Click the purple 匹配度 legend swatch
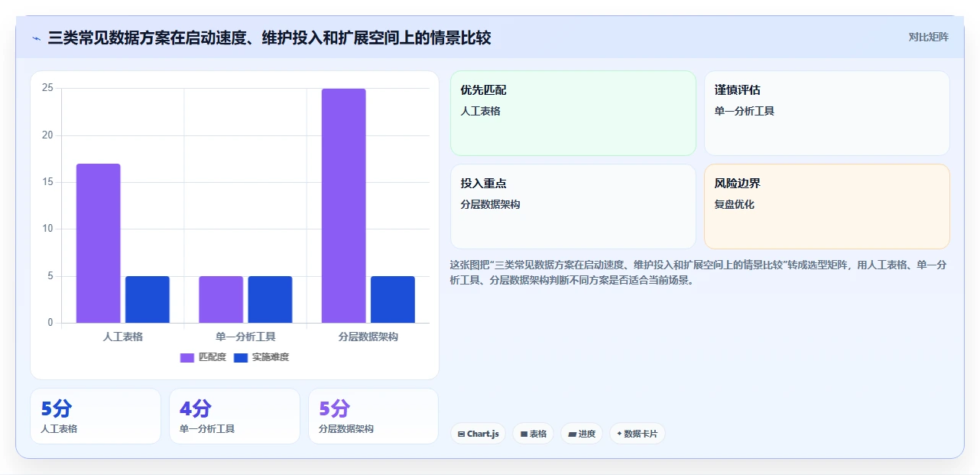 [x=187, y=357]
